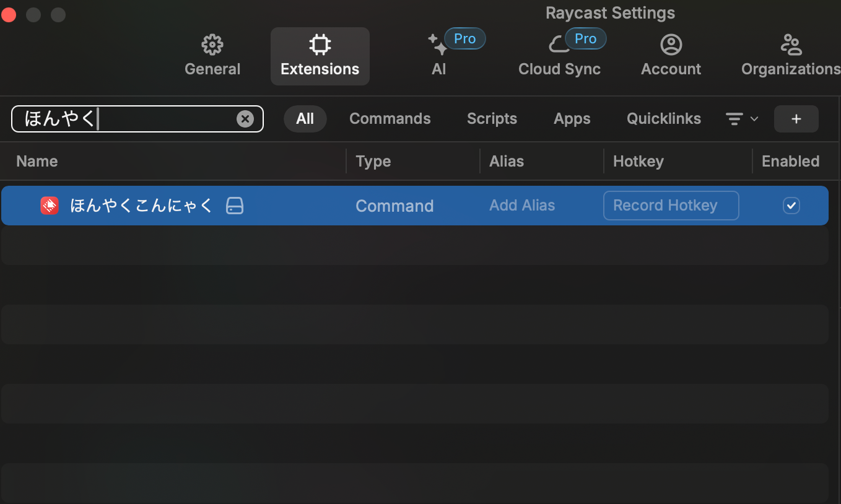Select the All filter

tap(305, 119)
